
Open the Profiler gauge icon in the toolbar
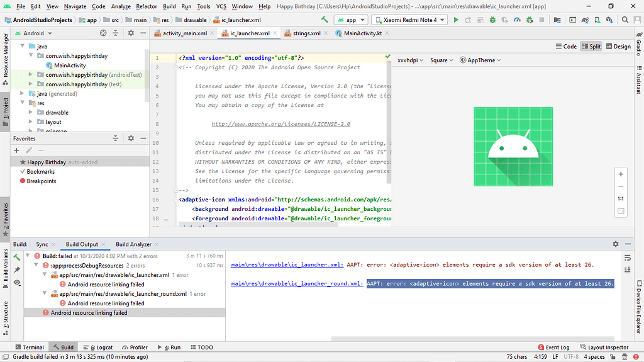coord(518,20)
